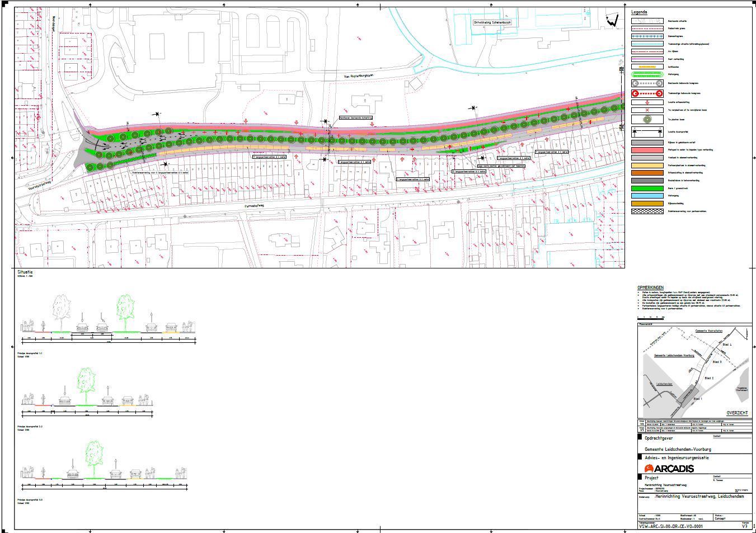Click the light blue filled legend swatch
The height and width of the screenshot is (533, 756).
pyautogui.click(x=646, y=196)
